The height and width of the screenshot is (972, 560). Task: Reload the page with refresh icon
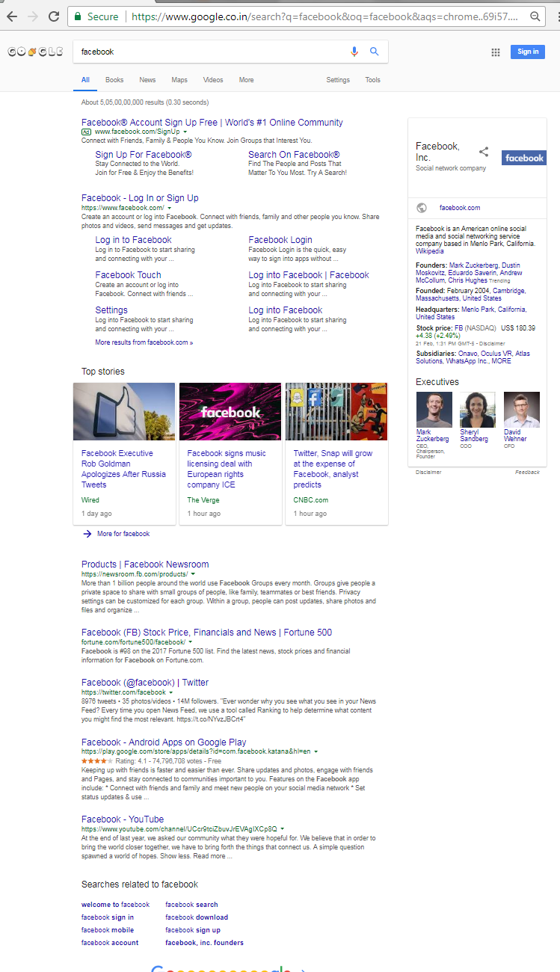(54, 16)
